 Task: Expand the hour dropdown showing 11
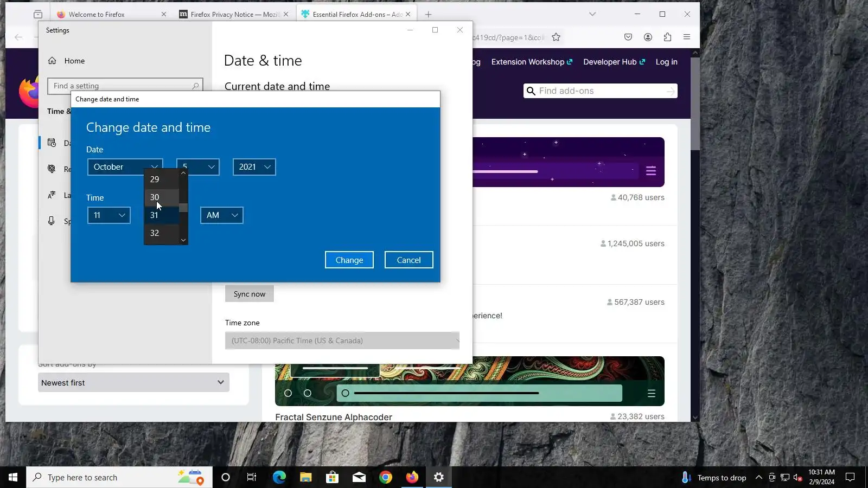point(109,215)
